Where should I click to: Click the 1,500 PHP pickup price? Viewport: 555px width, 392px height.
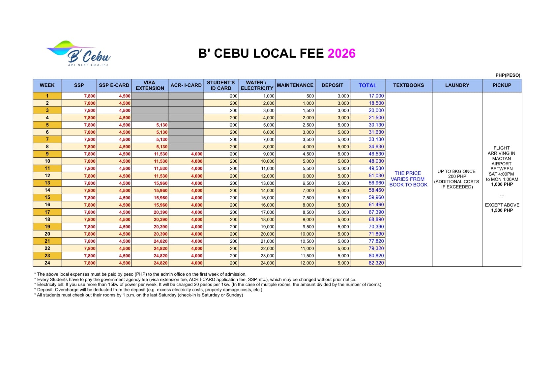[x=502, y=210]
